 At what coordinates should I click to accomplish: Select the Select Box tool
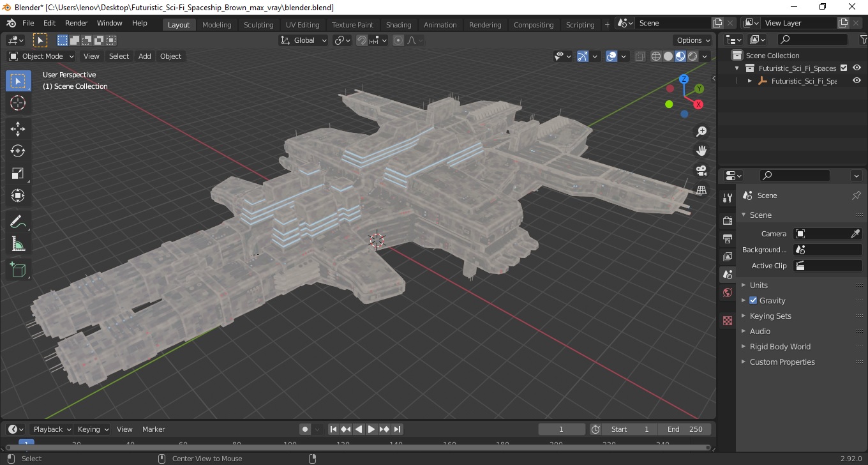coord(18,81)
